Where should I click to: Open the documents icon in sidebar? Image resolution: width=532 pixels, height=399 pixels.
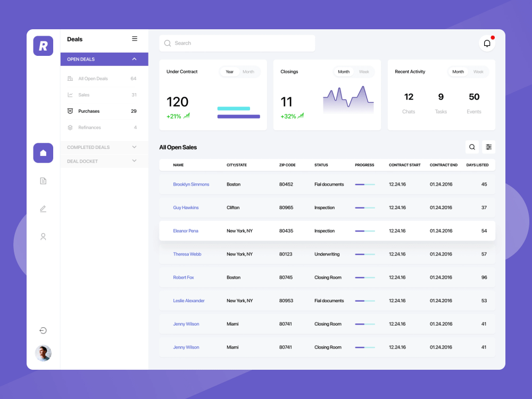[x=43, y=181]
